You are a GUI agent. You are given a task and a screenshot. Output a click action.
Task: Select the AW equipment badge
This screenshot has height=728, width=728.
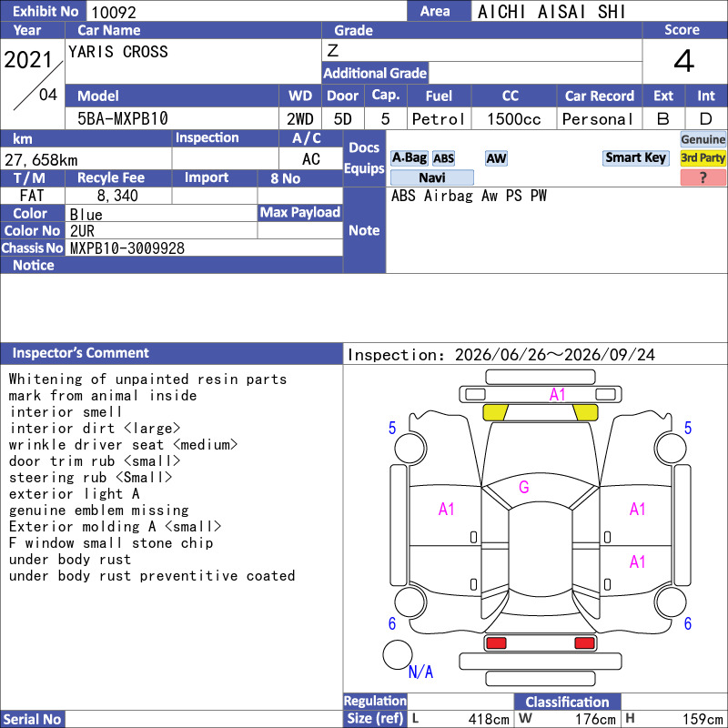496,158
